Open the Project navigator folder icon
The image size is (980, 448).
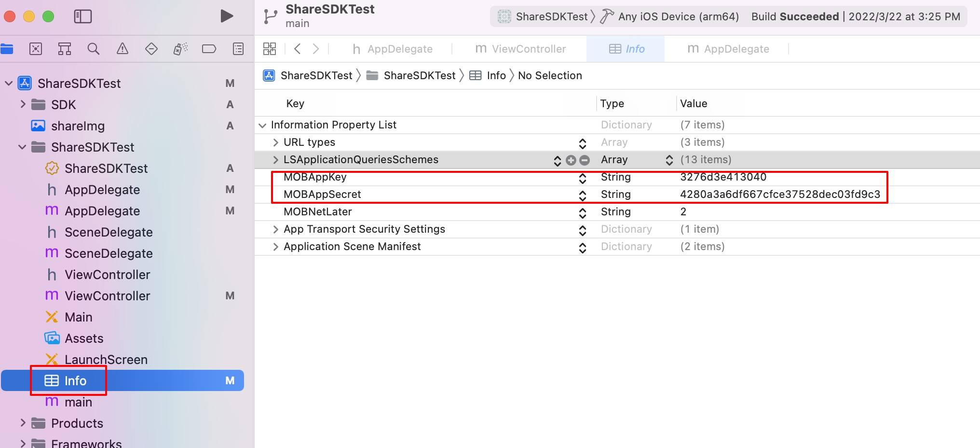pyautogui.click(x=7, y=49)
